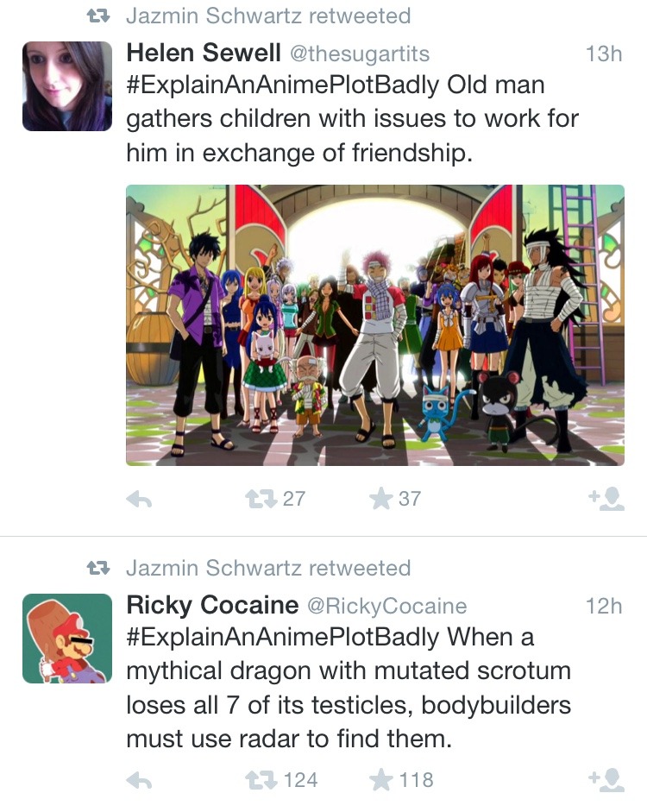
Task: Reply to Helen Sewell's tweet
Action: [139, 500]
